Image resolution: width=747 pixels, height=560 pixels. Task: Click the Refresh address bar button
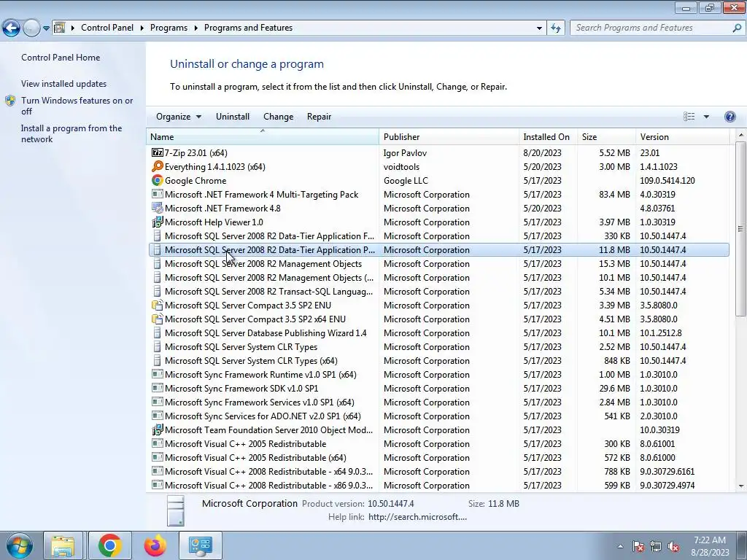point(555,28)
